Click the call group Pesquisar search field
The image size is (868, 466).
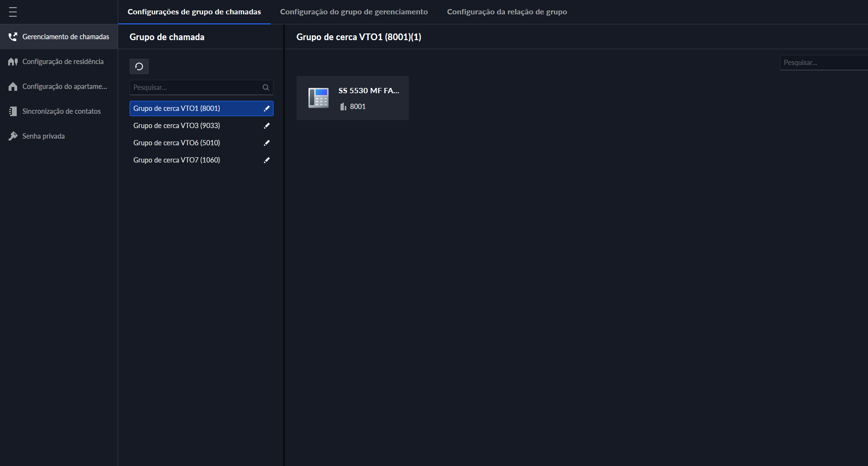pos(196,87)
